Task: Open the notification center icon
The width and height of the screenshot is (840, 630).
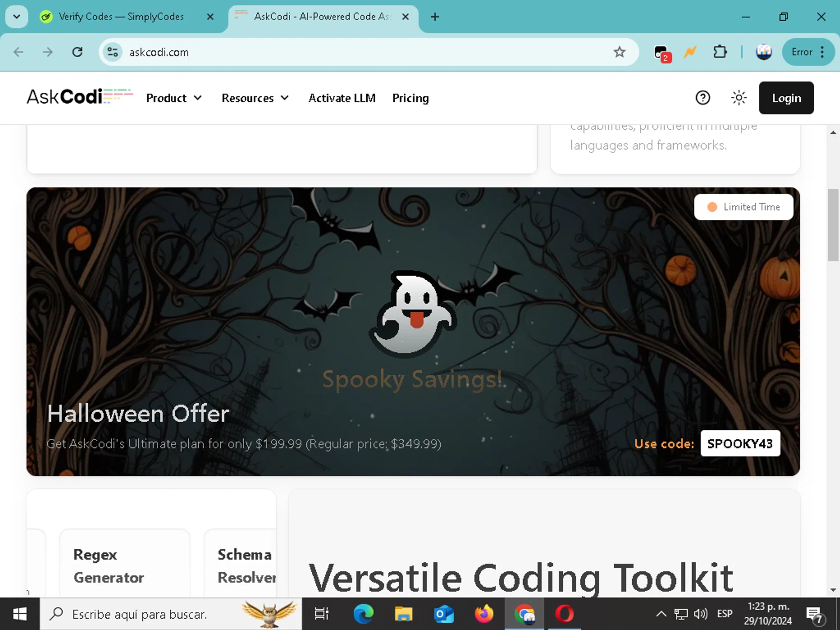Action: pyautogui.click(x=815, y=615)
